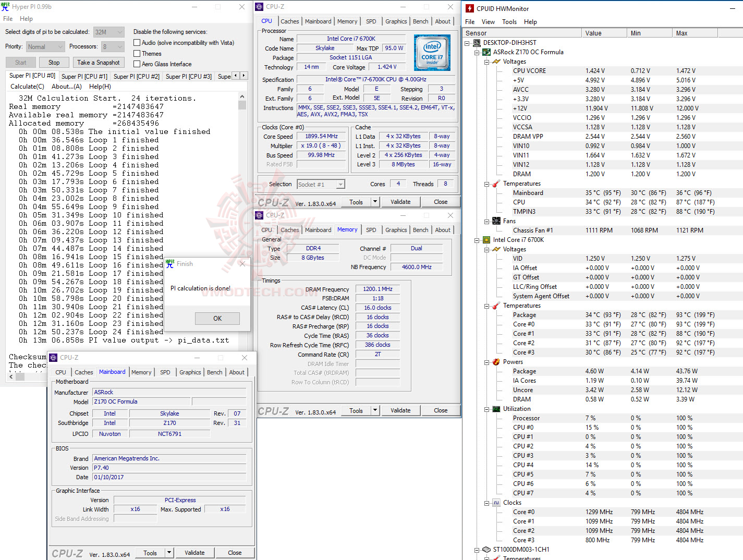Image resolution: width=743 pixels, height=560 pixels.
Task: Collapse the Fans tree node
Action: point(486,221)
